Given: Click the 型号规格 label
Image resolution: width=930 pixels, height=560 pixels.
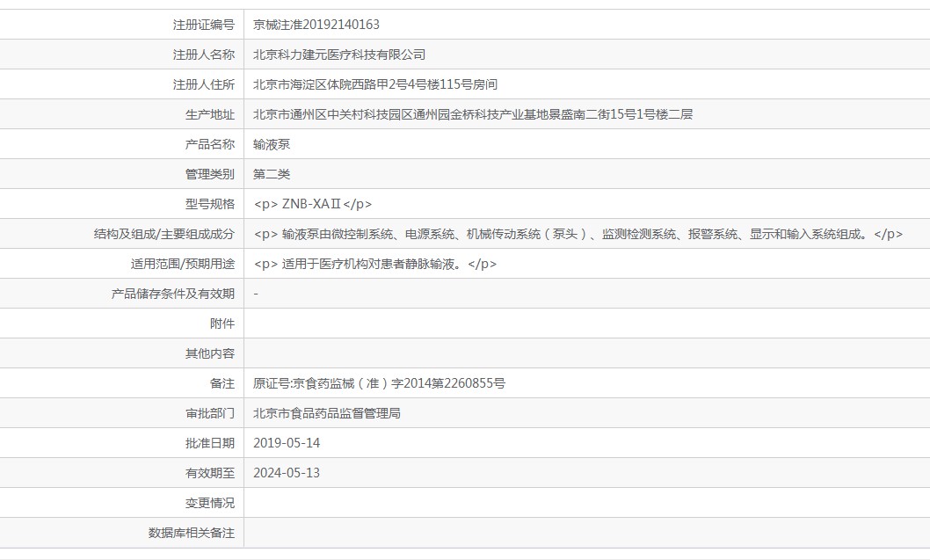Looking at the screenshot, I should point(210,204).
